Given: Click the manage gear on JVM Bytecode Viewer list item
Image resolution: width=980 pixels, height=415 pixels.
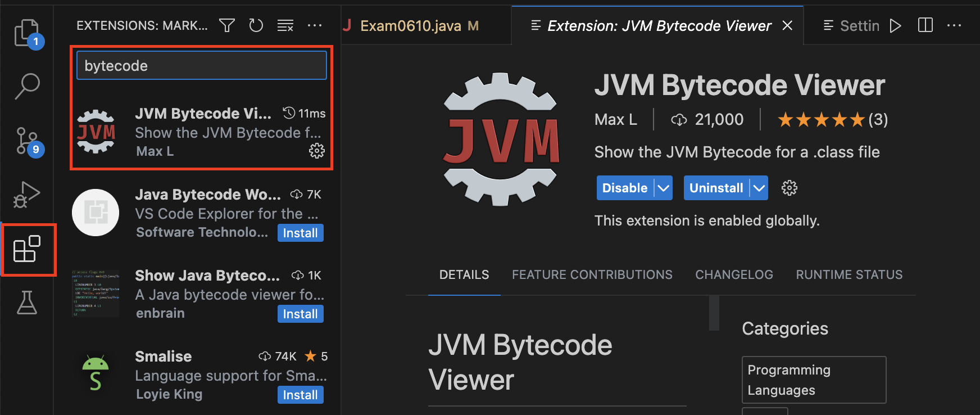Looking at the screenshot, I should [x=317, y=151].
